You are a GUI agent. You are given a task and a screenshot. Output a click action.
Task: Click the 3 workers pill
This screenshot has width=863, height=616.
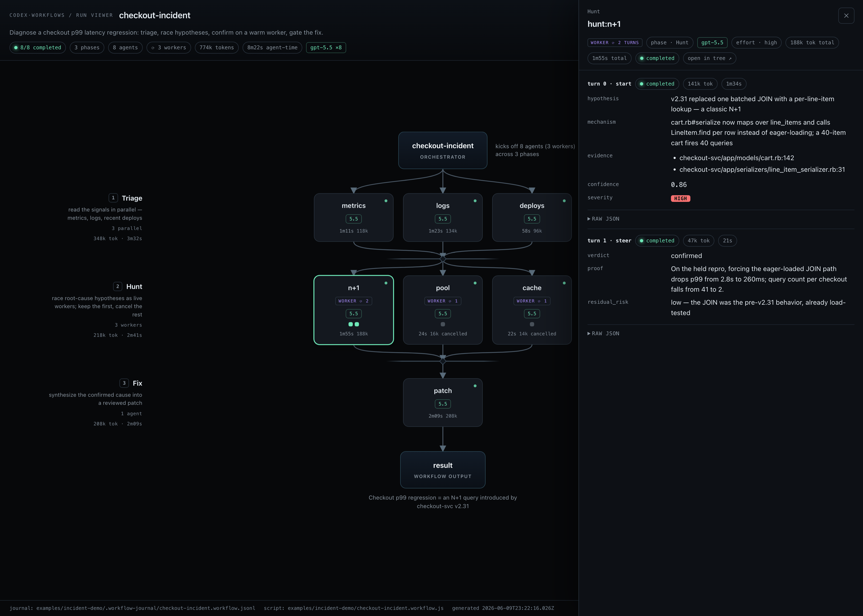[x=169, y=47]
